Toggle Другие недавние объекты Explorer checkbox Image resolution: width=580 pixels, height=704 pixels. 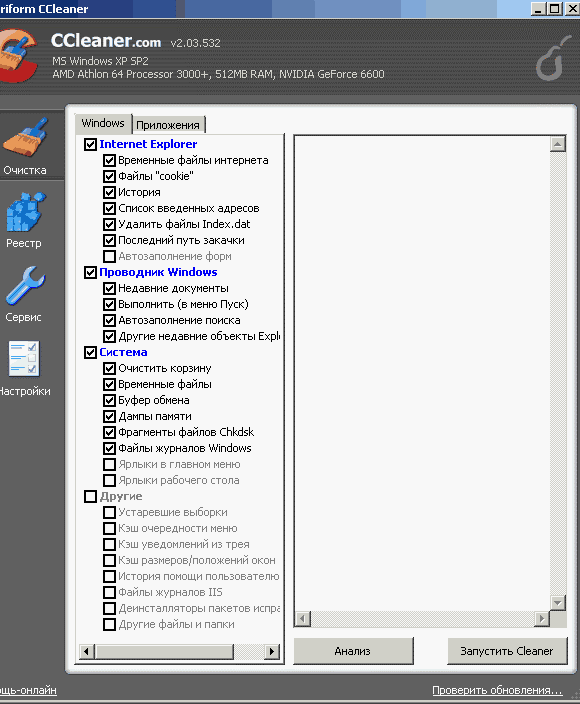[109, 336]
